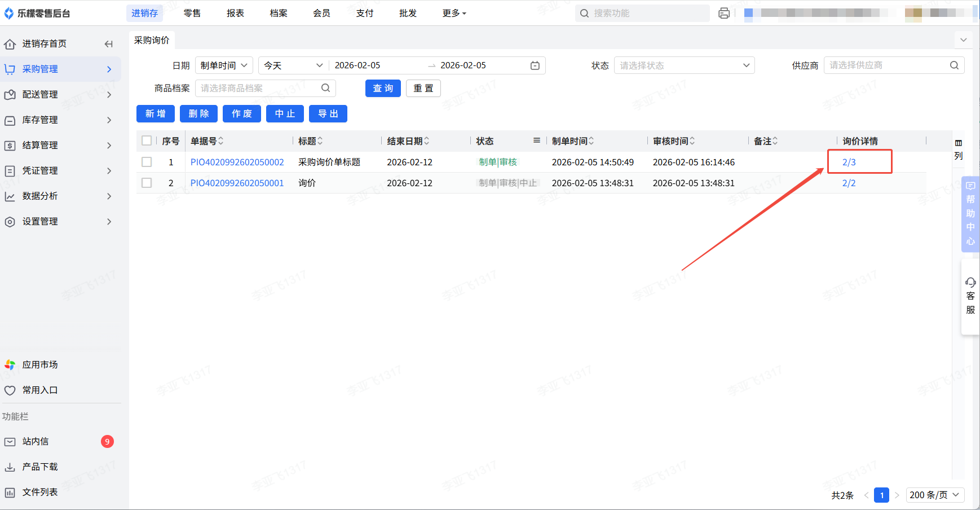Screen dimensions: 980x510
Task: Click the 进销存首页 home icon
Action: (10, 44)
